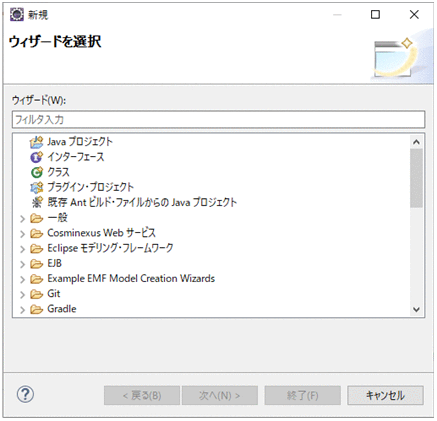Select the Eclipse モデリング・フレームワーク label
The image size is (437, 421).
point(110,248)
